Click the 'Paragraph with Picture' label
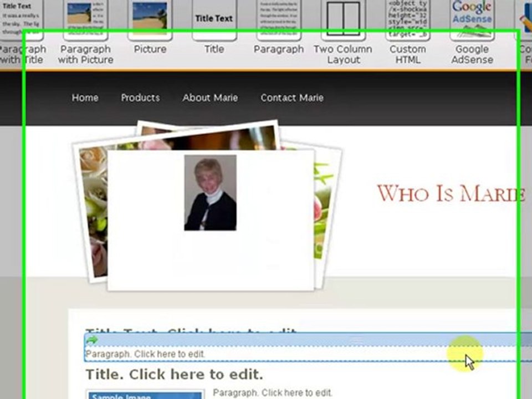 coord(85,54)
